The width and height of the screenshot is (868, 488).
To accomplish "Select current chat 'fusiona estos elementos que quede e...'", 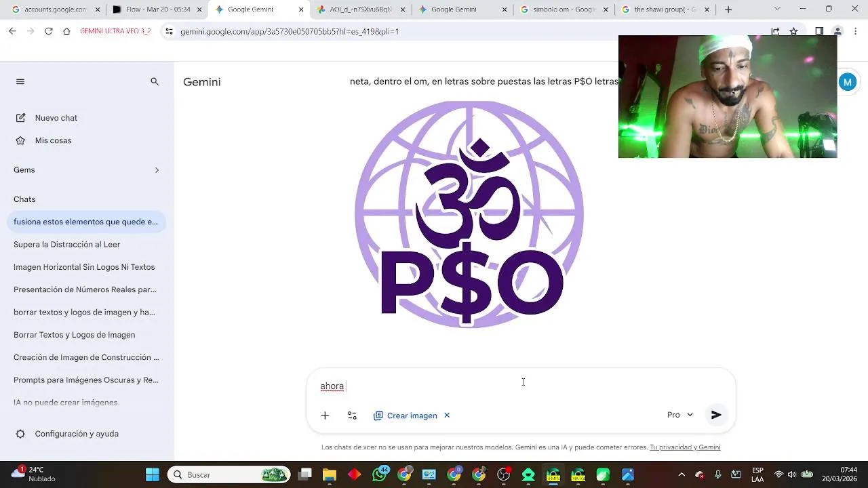I will 85,222.
